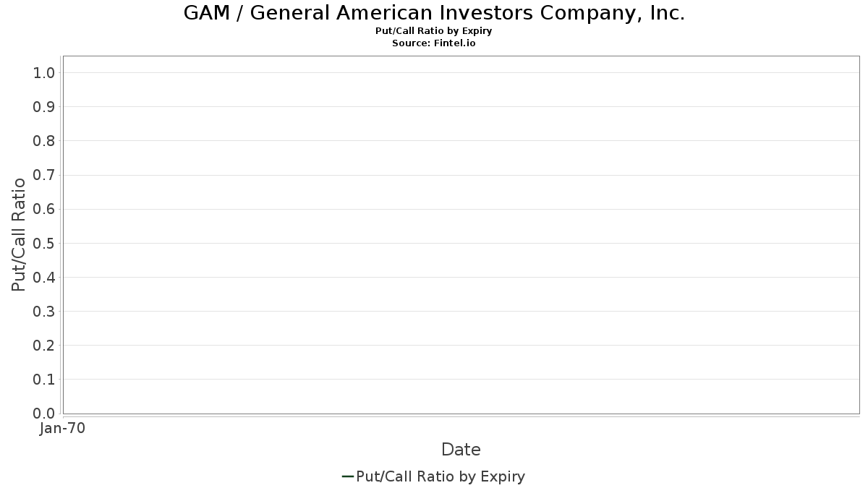Click the Put/Call Ratio by Expiry subtitle
868x488 pixels.
pyautogui.click(x=434, y=31)
